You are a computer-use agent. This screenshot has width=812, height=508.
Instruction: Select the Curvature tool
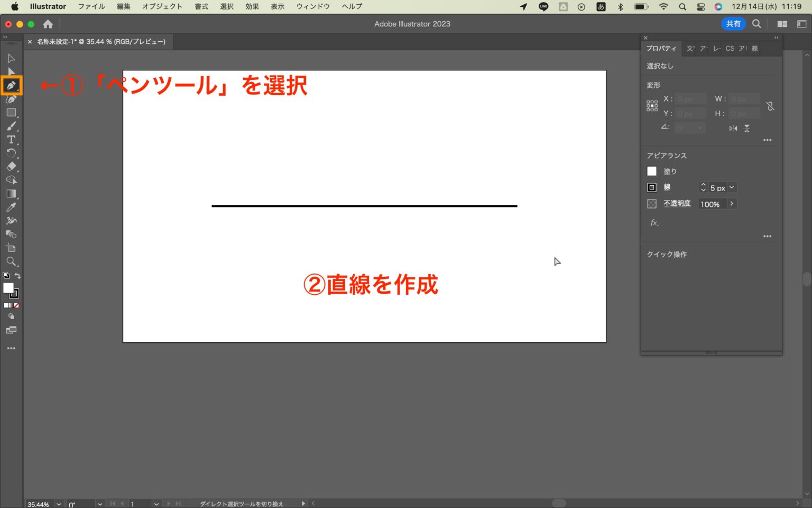11,99
